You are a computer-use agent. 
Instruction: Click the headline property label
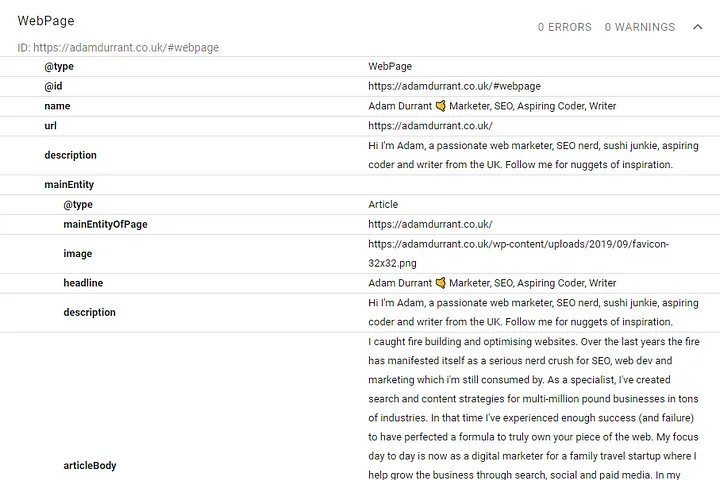83,283
